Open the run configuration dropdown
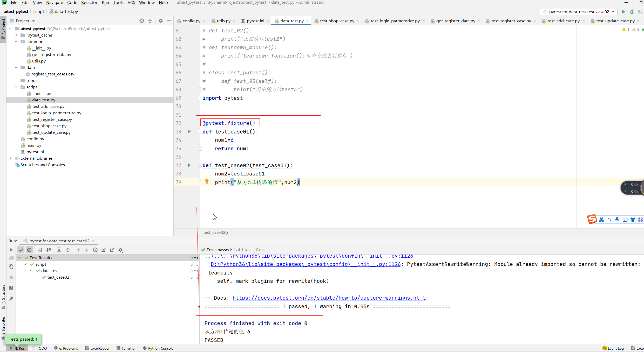Viewport: 644px width, 352px height. point(579,12)
